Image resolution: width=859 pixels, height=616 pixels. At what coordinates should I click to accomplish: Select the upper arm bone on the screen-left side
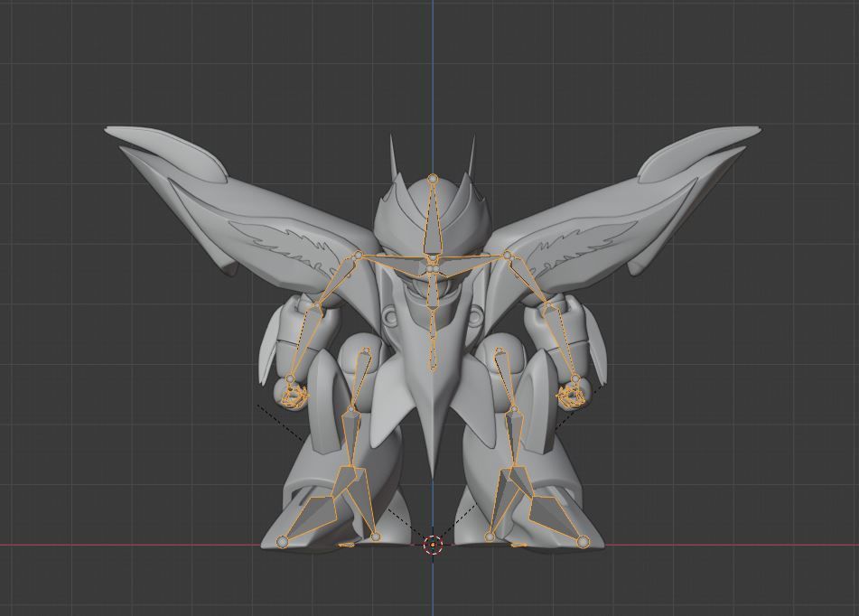tap(337, 281)
